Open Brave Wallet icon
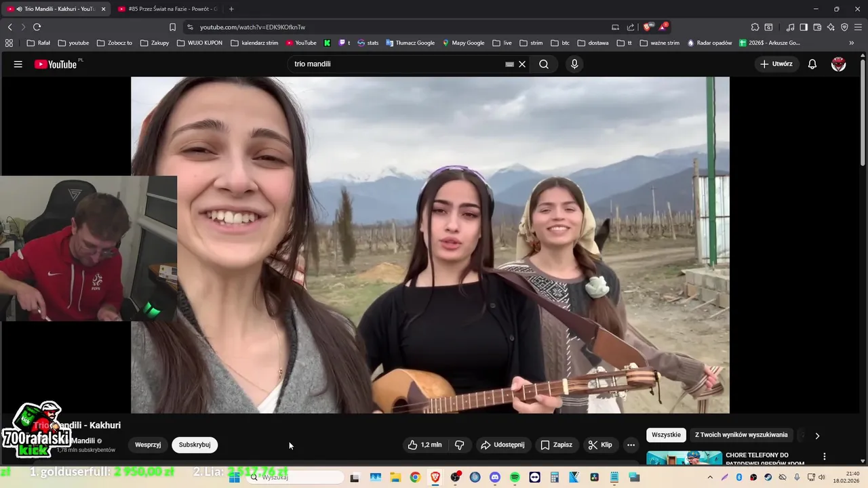 [817, 27]
